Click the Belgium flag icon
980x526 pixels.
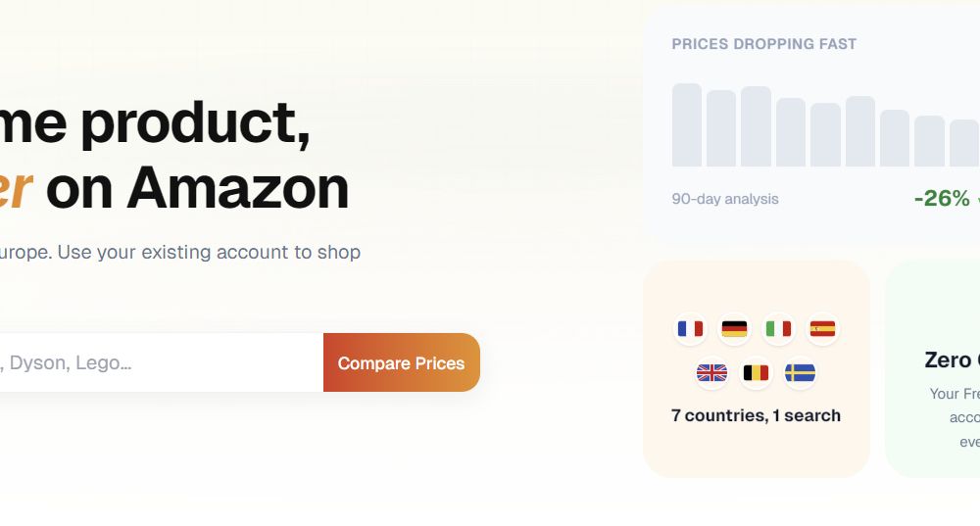pyautogui.click(x=756, y=373)
